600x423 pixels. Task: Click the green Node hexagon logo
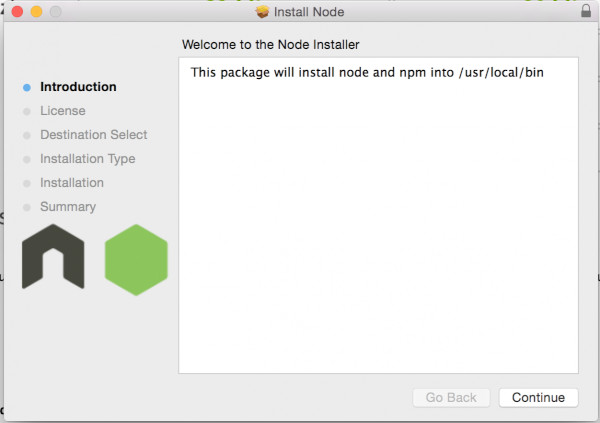(x=136, y=260)
